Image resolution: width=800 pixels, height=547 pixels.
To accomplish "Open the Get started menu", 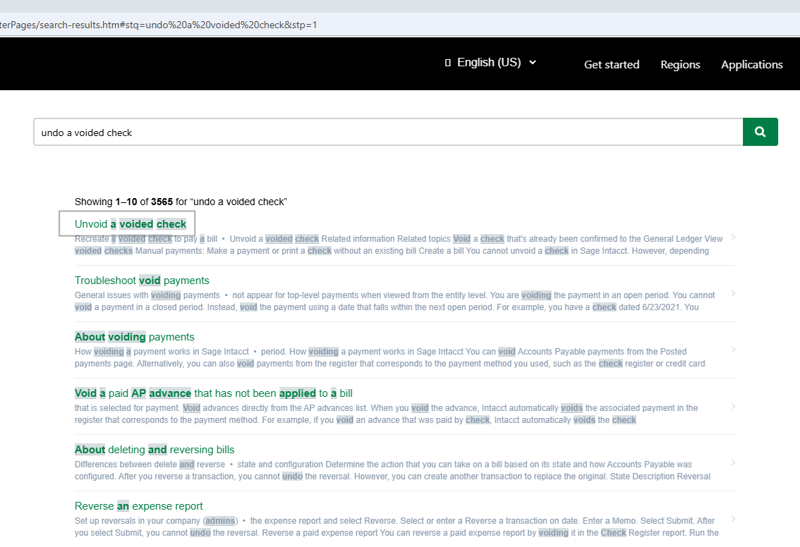I will point(611,64).
